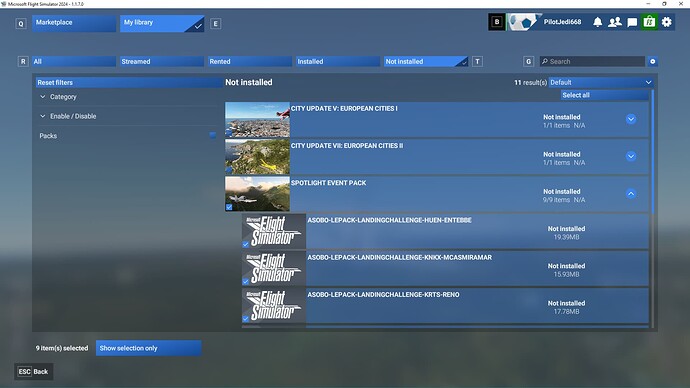Uncheck the Spotlight Event Pack checkbox
The height and width of the screenshot is (388, 690).
pyautogui.click(x=229, y=207)
